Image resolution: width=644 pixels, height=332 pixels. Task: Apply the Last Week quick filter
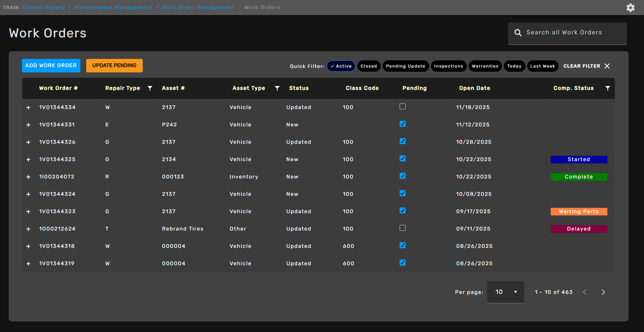coord(542,66)
